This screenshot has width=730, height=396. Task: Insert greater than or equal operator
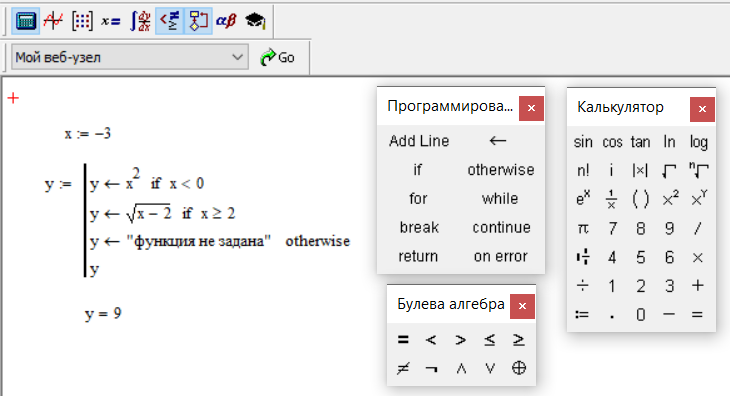(x=519, y=340)
